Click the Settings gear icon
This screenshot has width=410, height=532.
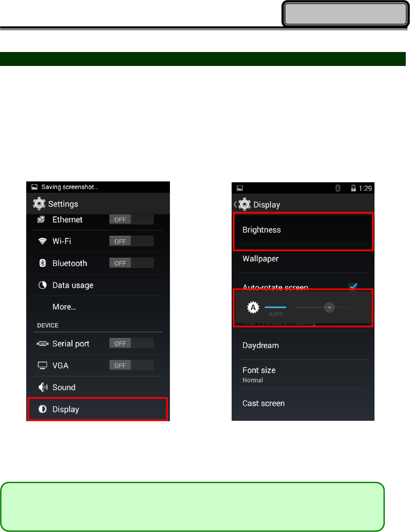click(39, 204)
